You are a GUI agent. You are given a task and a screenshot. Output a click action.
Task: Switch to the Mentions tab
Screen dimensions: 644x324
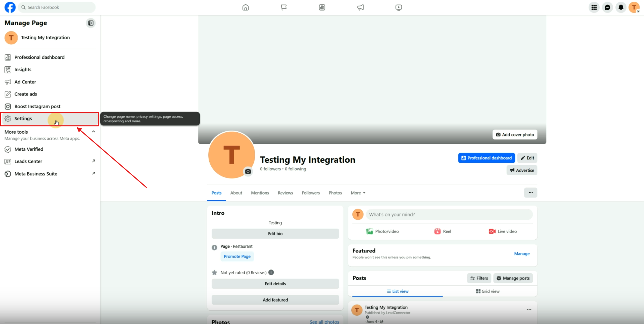click(x=260, y=193)
